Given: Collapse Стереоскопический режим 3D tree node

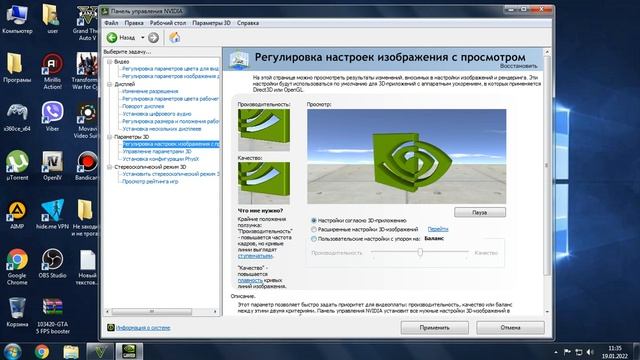Looking at the screenshot, I should click(x=109, y=167).
